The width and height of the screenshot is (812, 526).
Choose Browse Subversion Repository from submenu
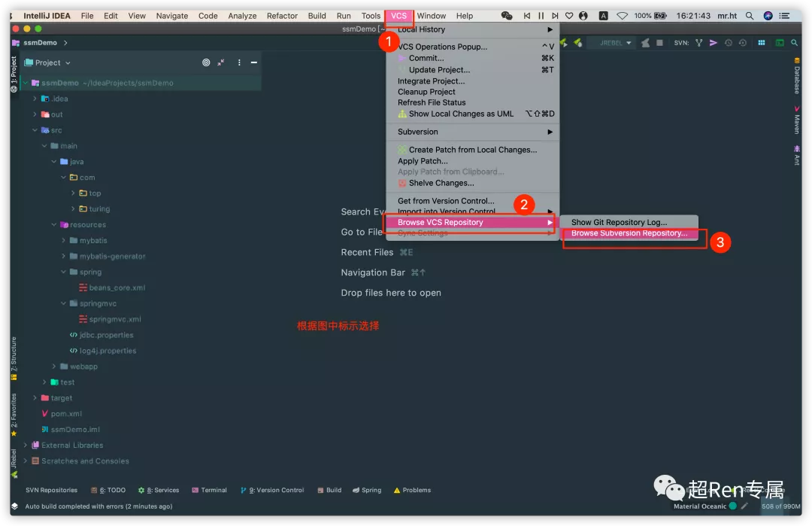630,233
